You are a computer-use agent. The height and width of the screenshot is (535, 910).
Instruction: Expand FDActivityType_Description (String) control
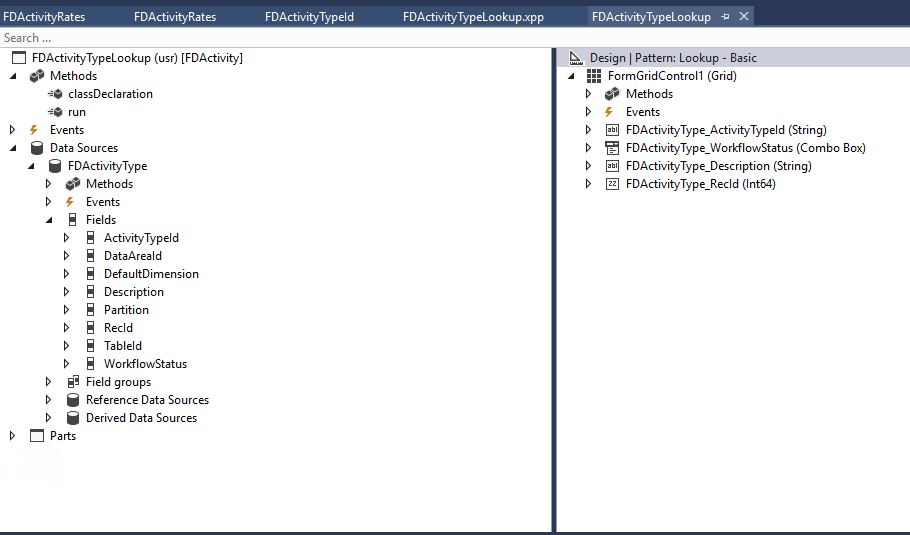click(588, 166)
